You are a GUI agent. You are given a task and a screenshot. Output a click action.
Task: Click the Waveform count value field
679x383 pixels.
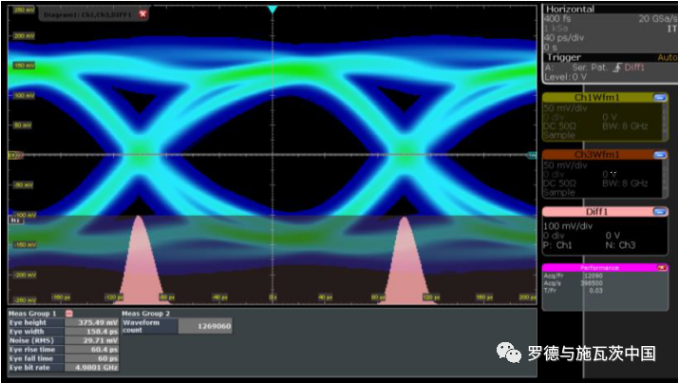pos(205,326)
